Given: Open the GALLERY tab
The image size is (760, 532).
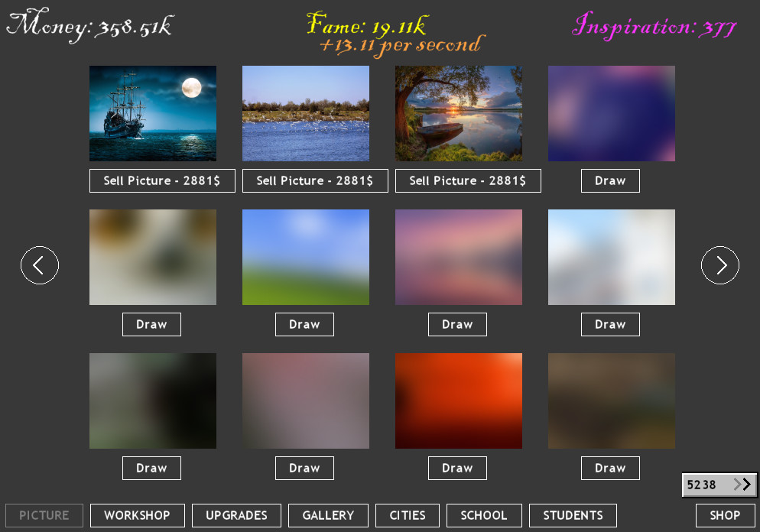Looking at the screenshot, I should coord(328,515).
